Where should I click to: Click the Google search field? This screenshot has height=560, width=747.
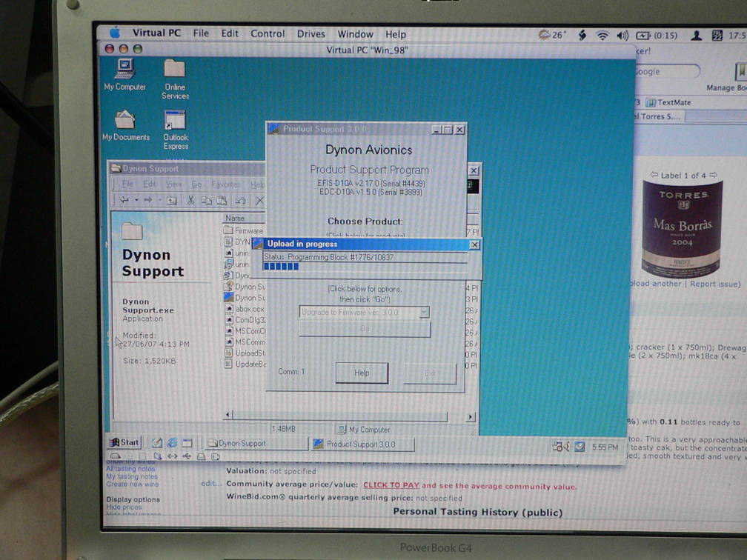[x=666, y=71]
